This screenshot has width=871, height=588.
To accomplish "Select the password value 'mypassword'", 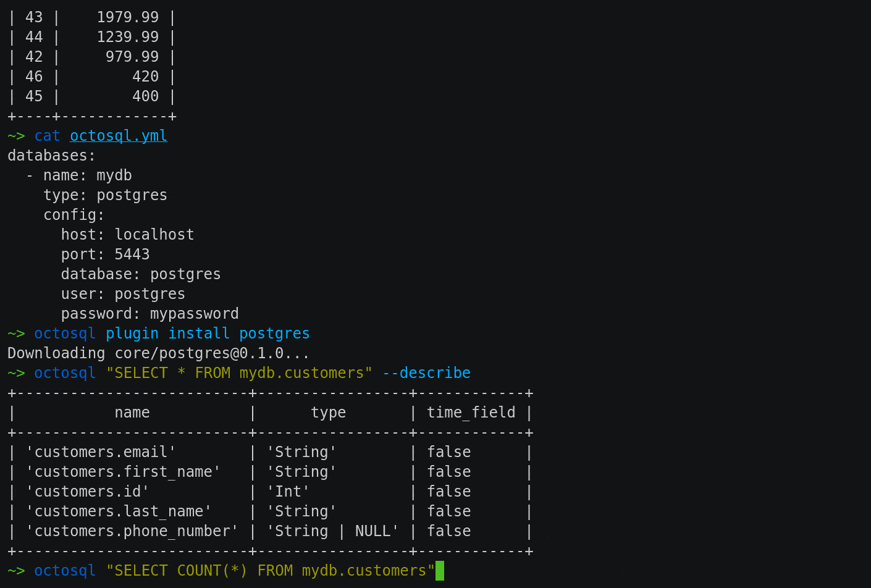I will 195,313.
